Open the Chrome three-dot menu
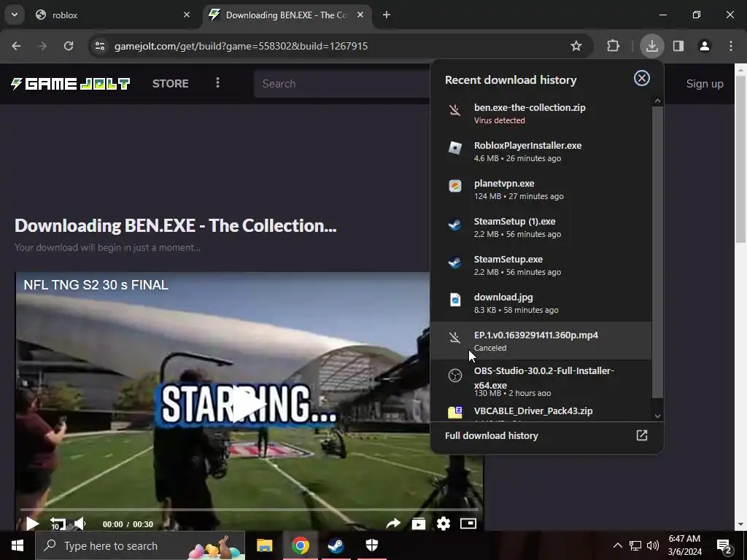The image size is (747, 560). [x=731, y=46]
